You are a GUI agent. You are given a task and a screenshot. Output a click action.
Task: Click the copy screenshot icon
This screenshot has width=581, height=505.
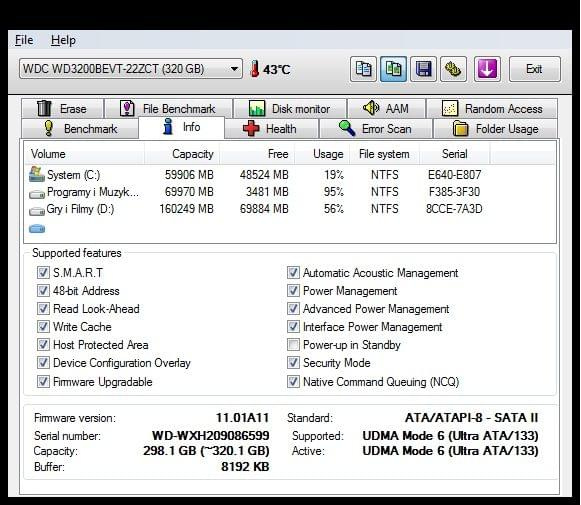pyautogui.click(x=393, y=69)
